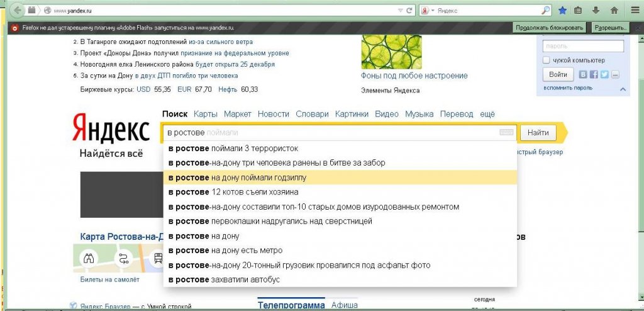Open the downloads arrow icon

(x=596, y=11)
